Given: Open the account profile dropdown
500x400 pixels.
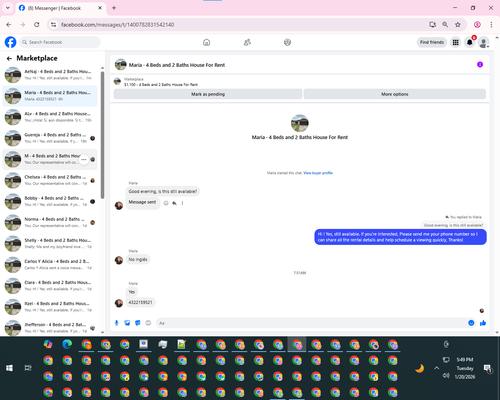Looking at the screenshot, I should [484, 42].
